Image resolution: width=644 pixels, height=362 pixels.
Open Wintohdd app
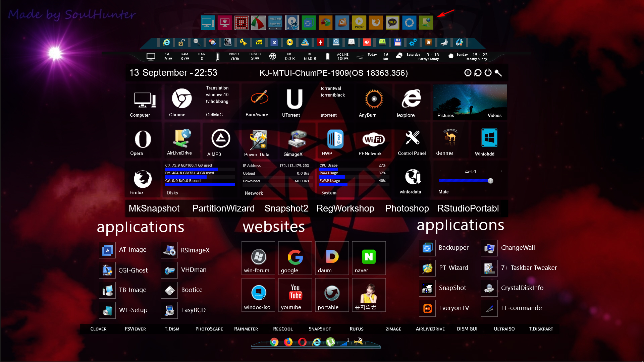(489, 138)
